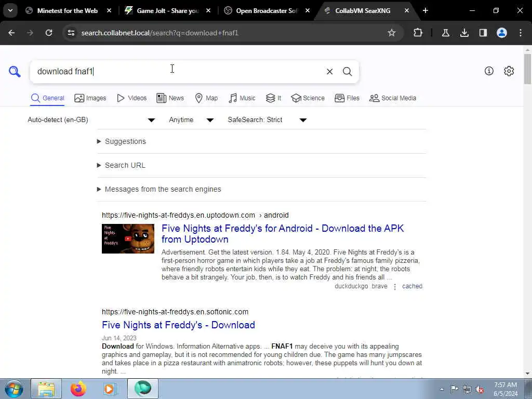Switch to Images search category

90,98
